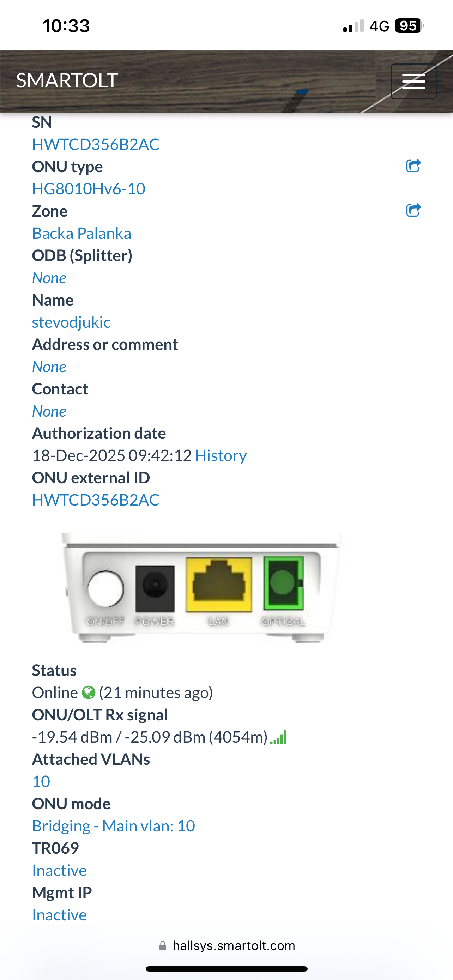
Task: Click the green signal strength bars icon
Action: [278, 737]
